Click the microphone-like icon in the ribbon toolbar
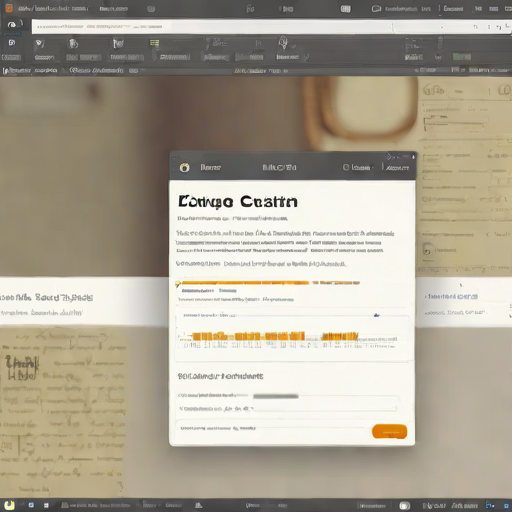Screen dimensions: 512x512 283,43
